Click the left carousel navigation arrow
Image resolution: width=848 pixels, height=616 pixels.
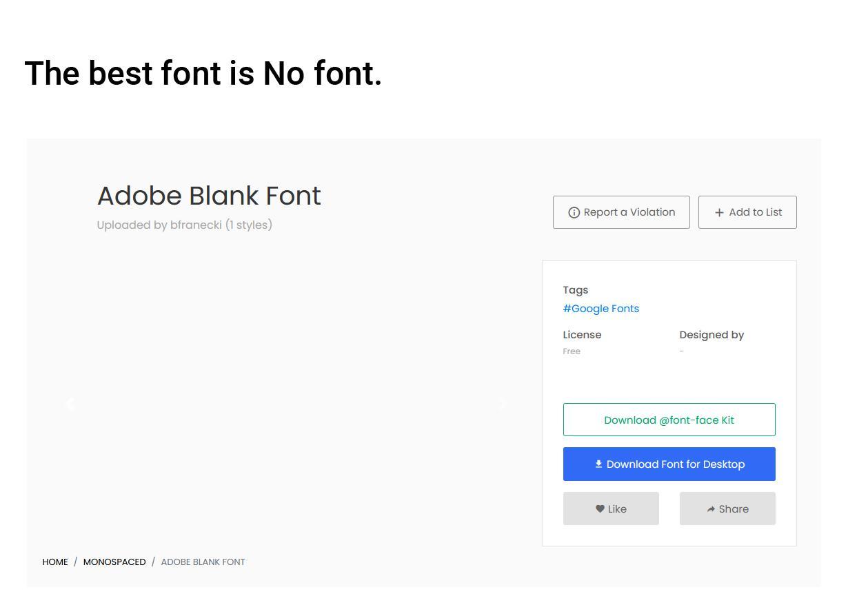70,404
